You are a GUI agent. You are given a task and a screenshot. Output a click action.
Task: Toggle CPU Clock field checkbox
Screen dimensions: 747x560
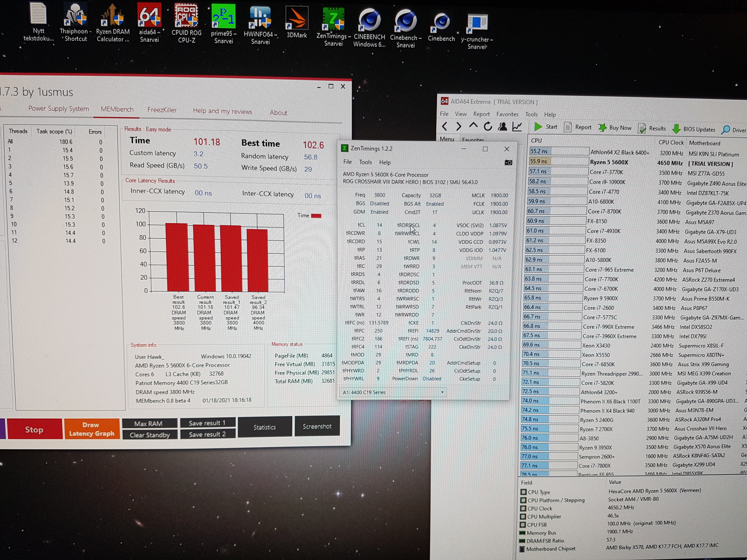pos(523,508)
